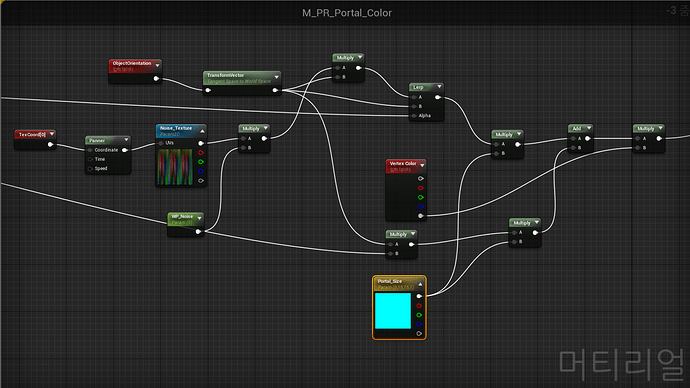Click the Panner Time input pin

pos(90,159)
